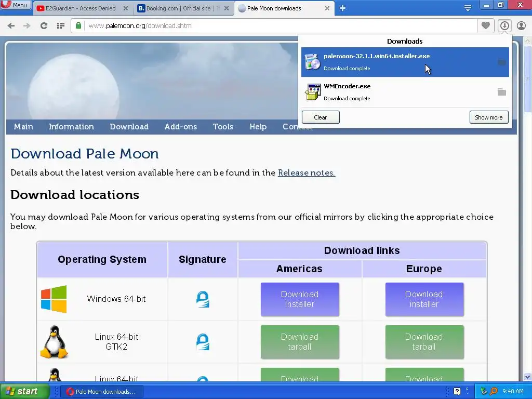Click the network tray icon
This screenshot has height=399, width=532.
pos(484,392)
